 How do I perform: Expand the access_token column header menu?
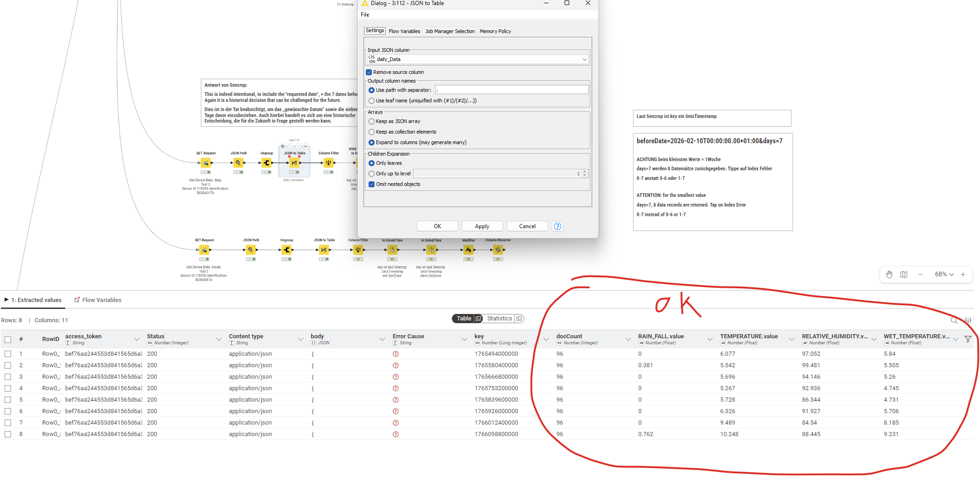[x=136, y=339]
